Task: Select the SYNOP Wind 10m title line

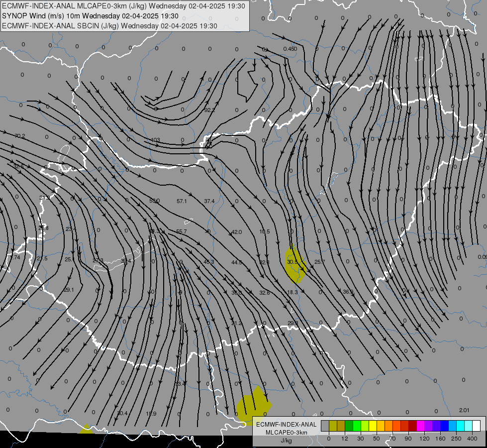Action: pos(90,16)
